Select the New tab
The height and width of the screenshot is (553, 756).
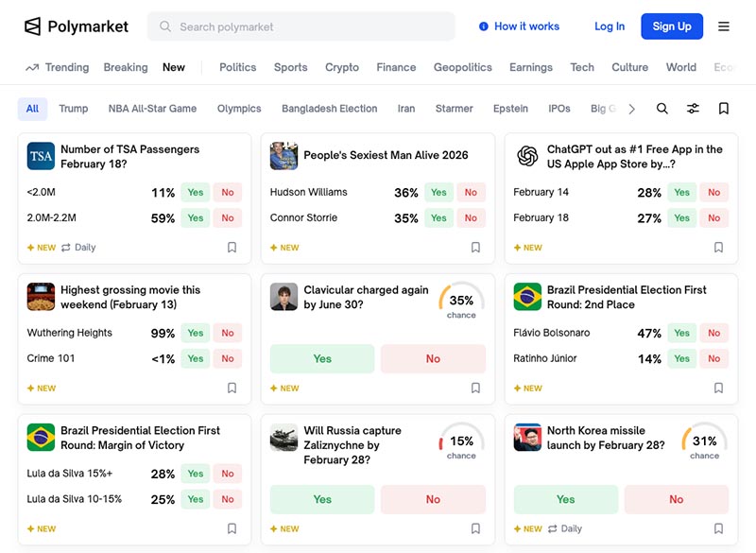[174, 67]
